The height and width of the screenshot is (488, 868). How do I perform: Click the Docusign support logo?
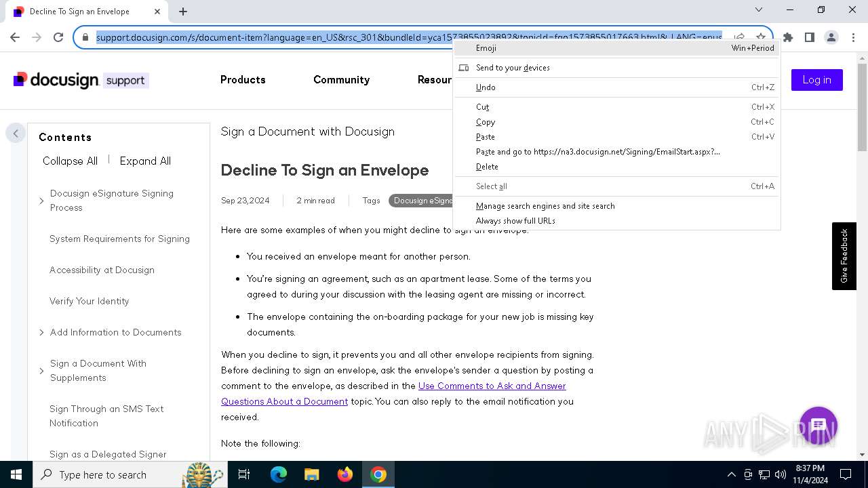(81, 80)
